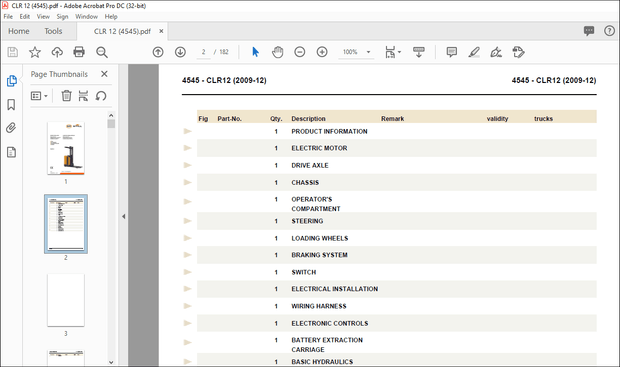620x367 pixels.
Task: Click the LOADING WHEELS entry
Action: 319,238
